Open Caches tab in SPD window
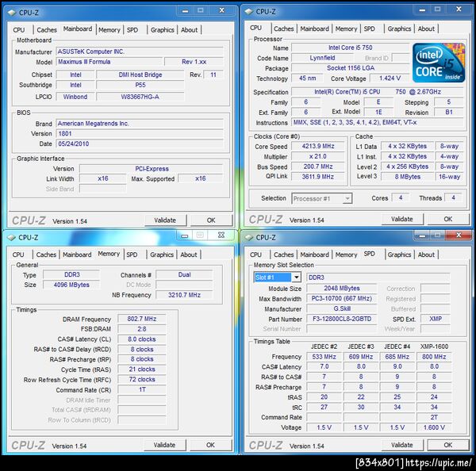 [x=283, y=255]
